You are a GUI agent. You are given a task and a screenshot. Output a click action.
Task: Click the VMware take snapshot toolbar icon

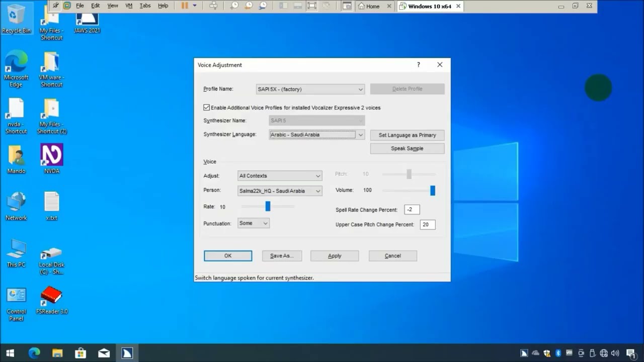click(234, 6)
